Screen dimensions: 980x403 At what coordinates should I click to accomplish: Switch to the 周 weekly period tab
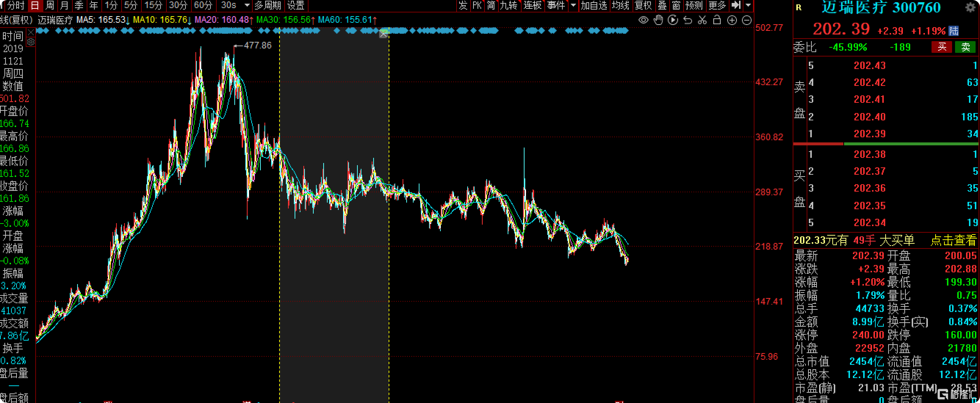coord(50,6)
